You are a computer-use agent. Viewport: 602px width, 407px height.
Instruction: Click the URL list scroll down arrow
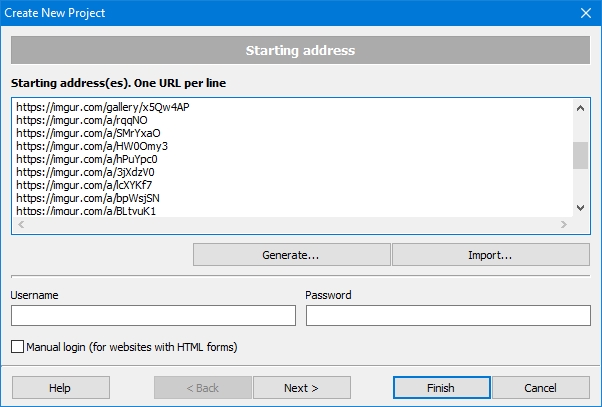tap(580, 208)
